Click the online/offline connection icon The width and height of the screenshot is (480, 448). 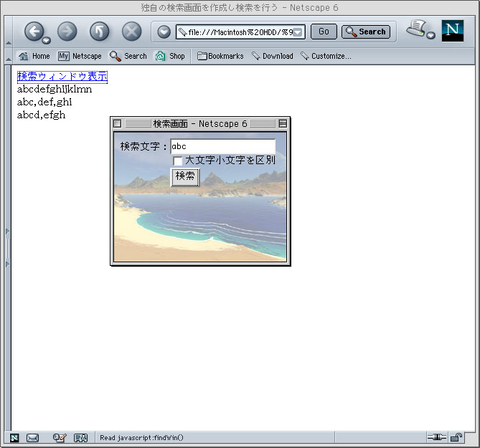(437, 437)
